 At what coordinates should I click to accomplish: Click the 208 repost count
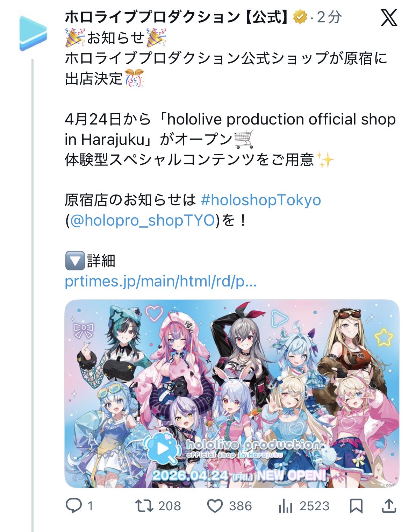click(170, 506)
